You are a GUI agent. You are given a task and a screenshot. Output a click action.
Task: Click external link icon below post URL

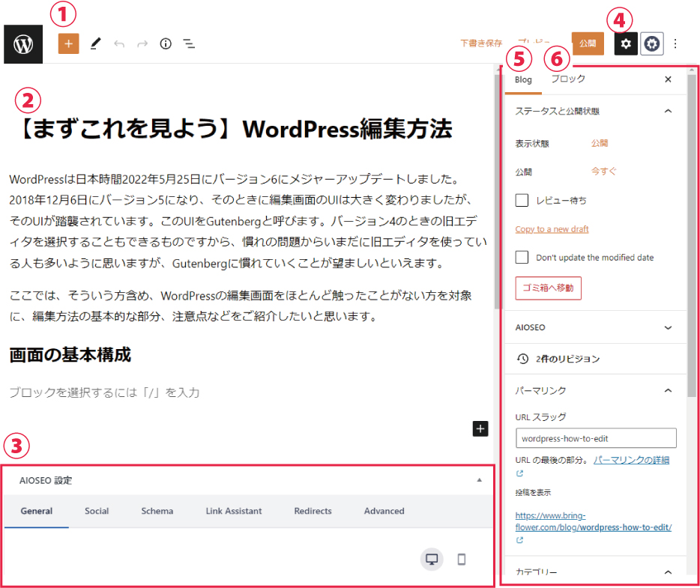(519, 540)
